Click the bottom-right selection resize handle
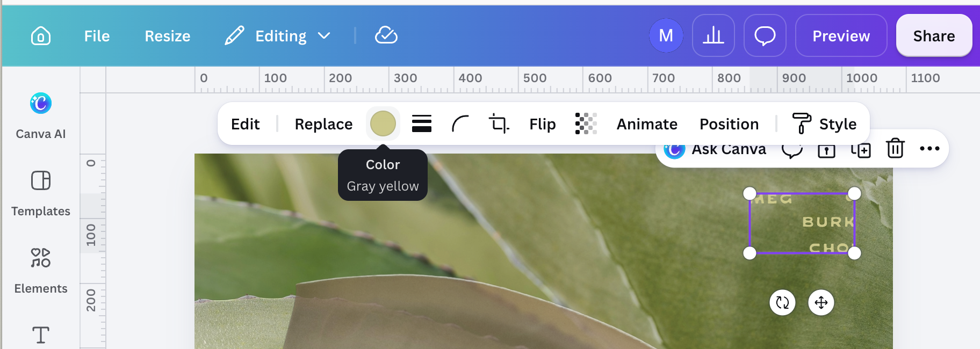Viewport: 980px width, 349px height. click(854, 253)
